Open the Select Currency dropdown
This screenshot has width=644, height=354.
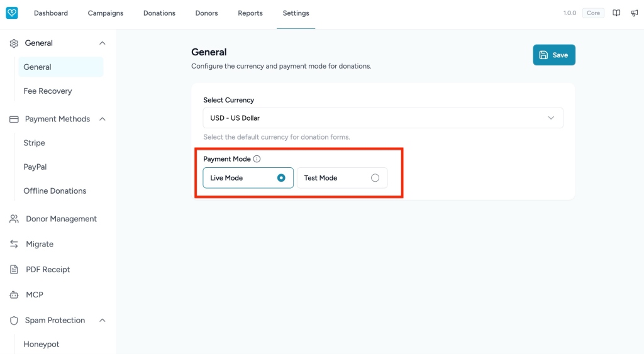pos(383,118)
